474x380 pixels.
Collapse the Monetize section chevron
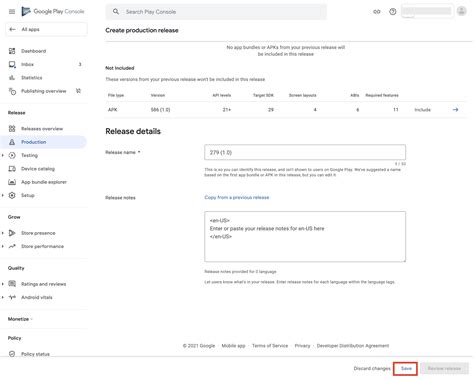pyautogui.click(x=32, y=319)
